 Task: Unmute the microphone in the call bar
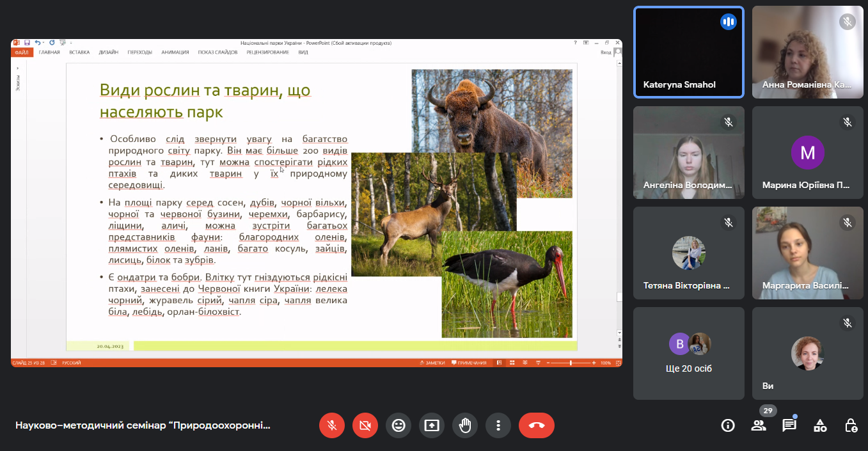tap(332, 425)
